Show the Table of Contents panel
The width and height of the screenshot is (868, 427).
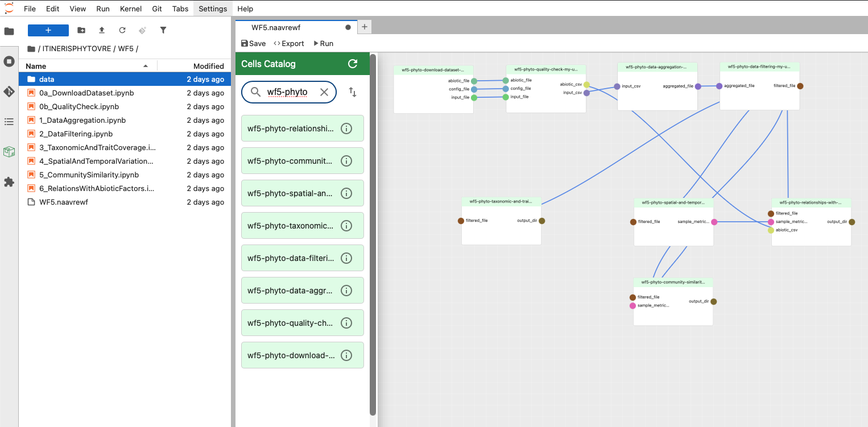pyautogui.click(x=9, y=122)
